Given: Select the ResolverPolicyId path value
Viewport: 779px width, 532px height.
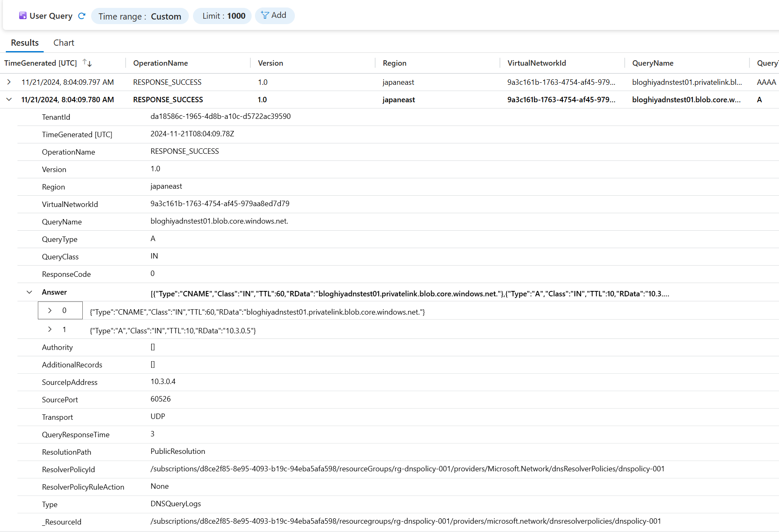Looking at the screenshot, I should [408, 469].
